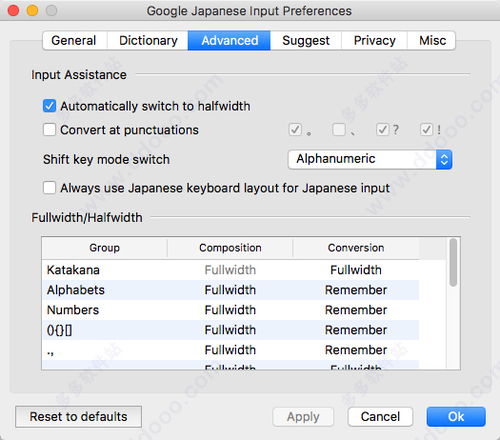The image size is (500, 440).
Task: Uncheck Automatically switch to halfwidth
Action: click(49, 106)
